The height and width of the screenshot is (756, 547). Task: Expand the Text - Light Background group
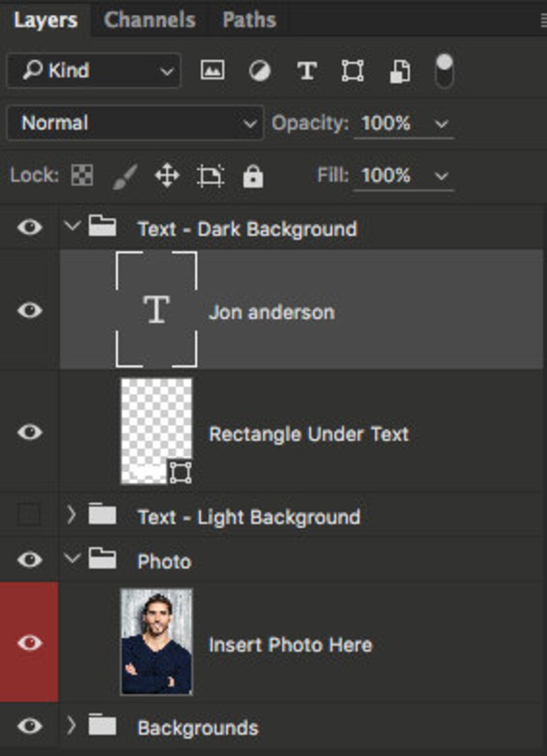(x=71, y=515)
